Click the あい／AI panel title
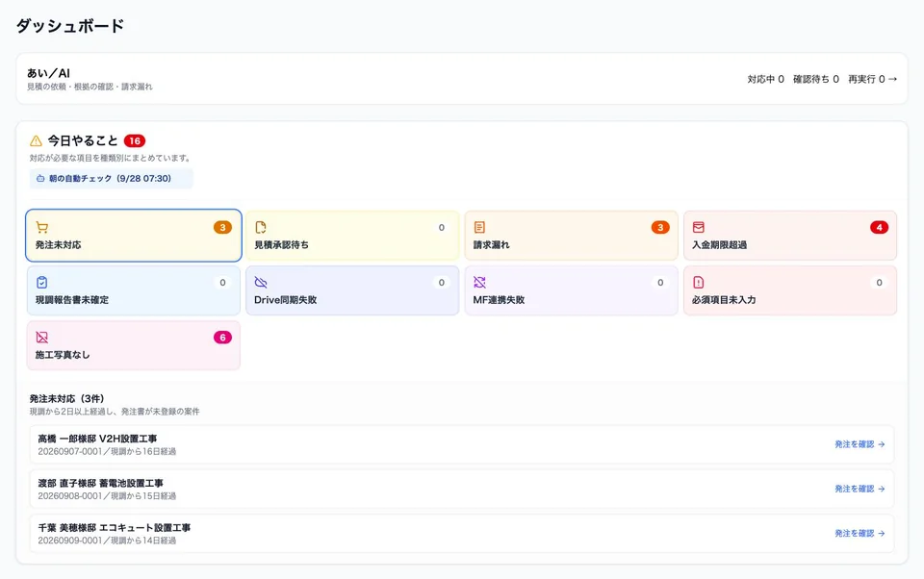 48,73
